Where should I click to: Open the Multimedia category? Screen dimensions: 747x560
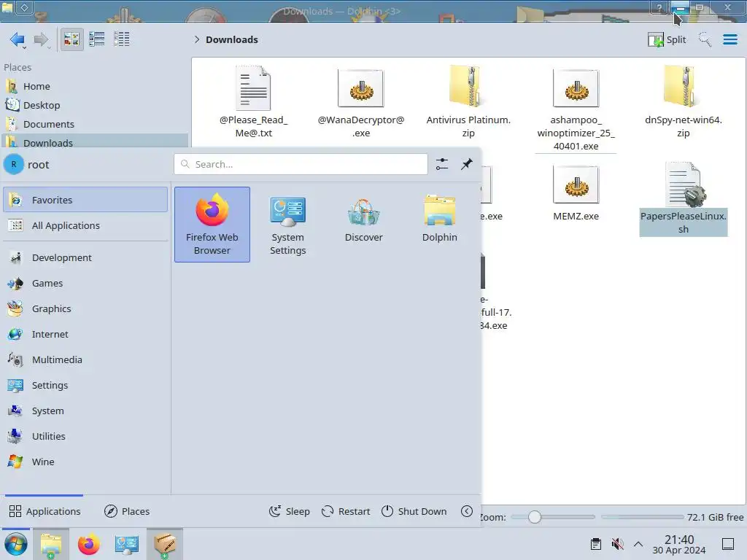(85, 360)
